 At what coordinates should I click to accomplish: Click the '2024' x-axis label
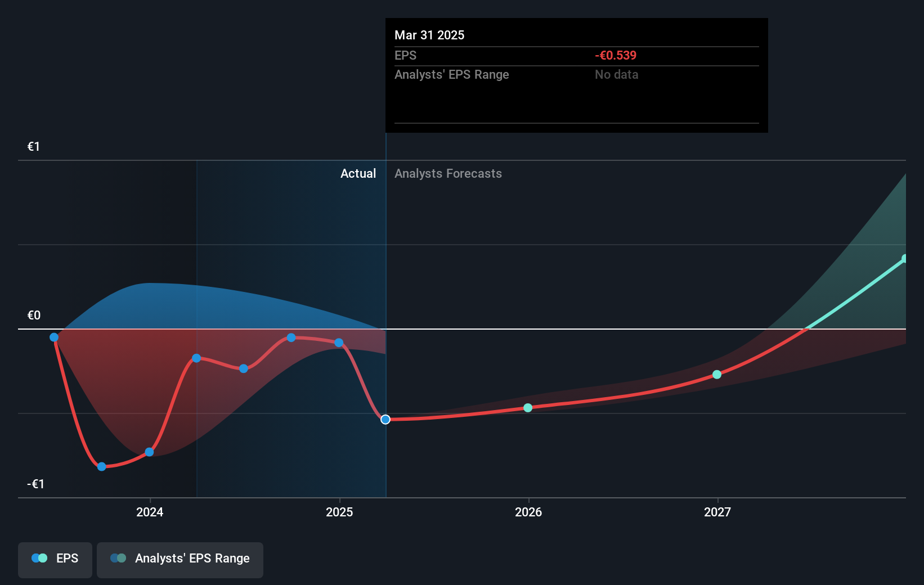[x=150, y=512]
